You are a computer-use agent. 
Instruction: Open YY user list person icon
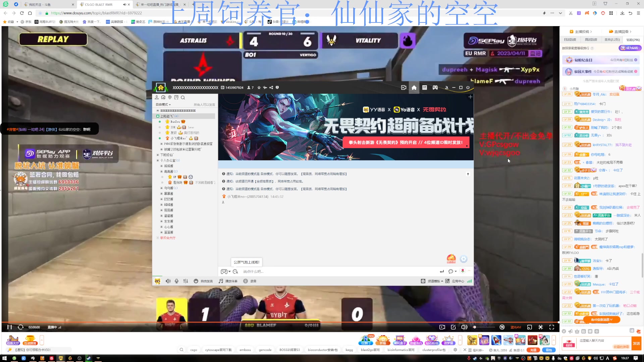tap(156, 97)
